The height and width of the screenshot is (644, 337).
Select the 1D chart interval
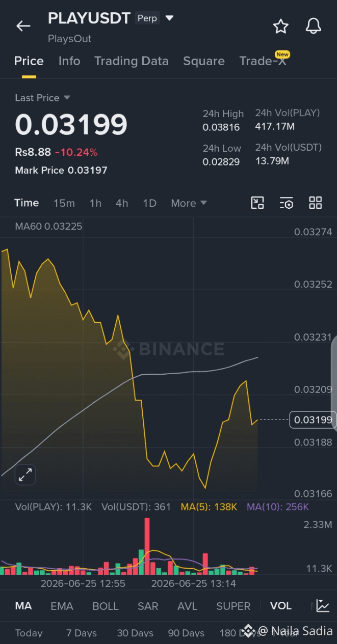point(149,203)
